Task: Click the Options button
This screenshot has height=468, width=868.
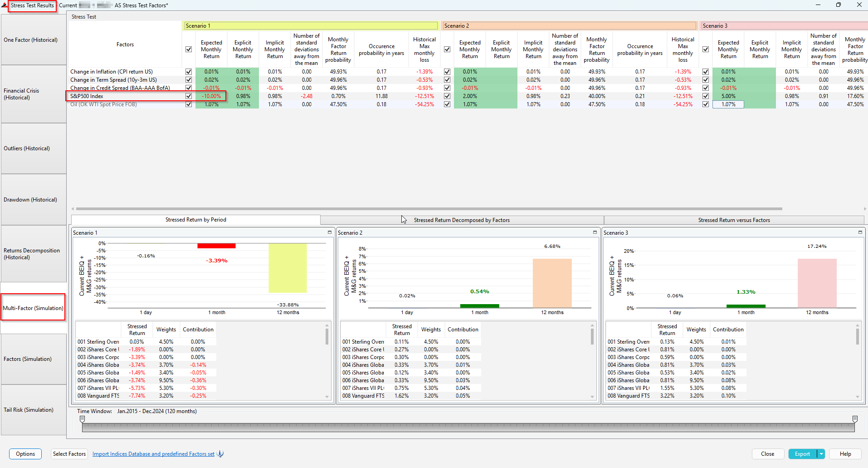Action: (25, 454)
